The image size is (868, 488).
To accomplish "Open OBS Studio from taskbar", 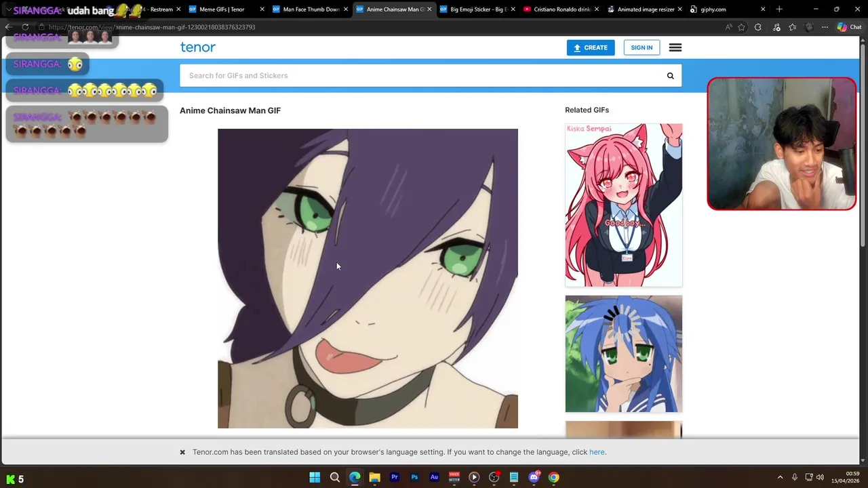I will tap(494, 477).
